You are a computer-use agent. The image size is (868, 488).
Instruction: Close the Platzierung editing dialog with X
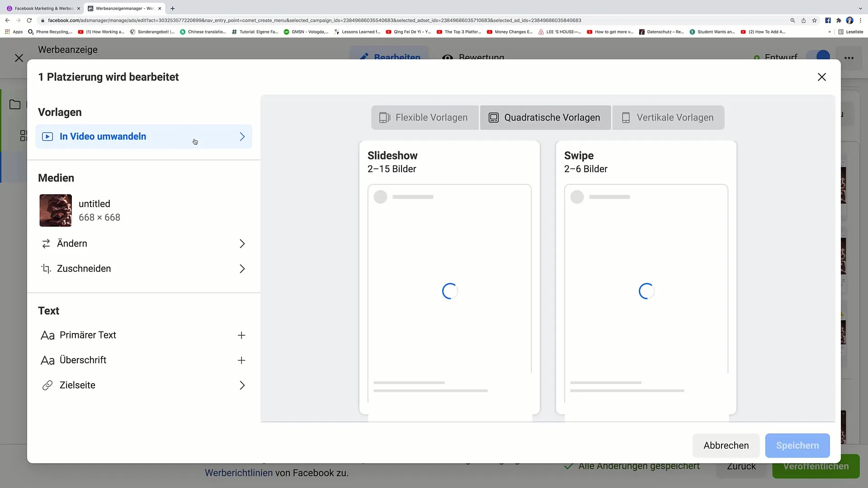(x=821, y=77)
